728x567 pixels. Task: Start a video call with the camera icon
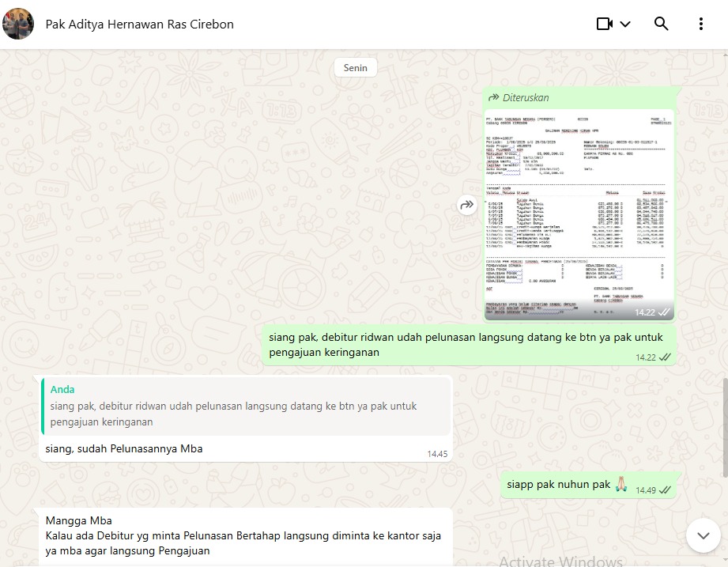tap(605, 24)
